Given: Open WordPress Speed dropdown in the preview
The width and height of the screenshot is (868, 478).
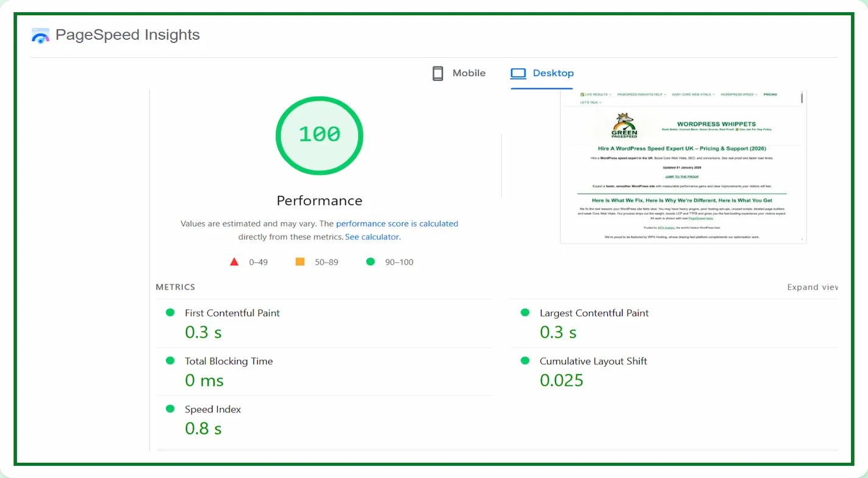Looking at the screenshot, I should pyautogui.click(x=738, y=95).
